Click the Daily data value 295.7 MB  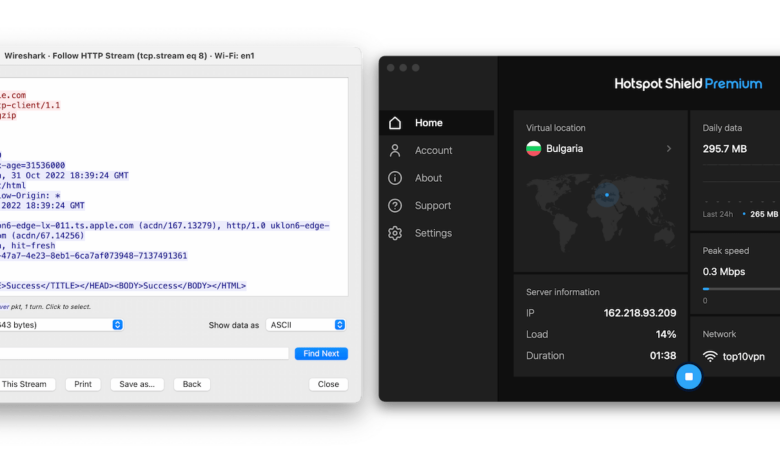pyautogui.click(x=725, y=149)
